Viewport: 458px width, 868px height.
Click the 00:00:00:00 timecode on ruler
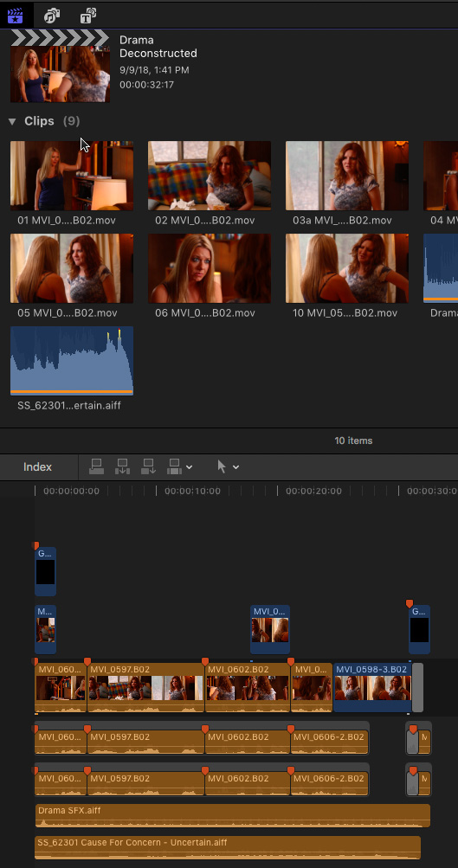[72, 491]
